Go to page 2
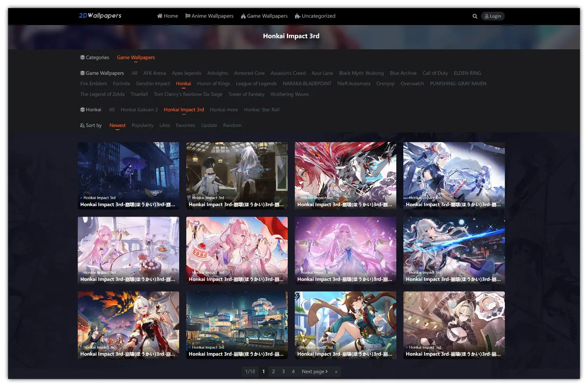Screen dimensions: 588x387 coord(273,372)
